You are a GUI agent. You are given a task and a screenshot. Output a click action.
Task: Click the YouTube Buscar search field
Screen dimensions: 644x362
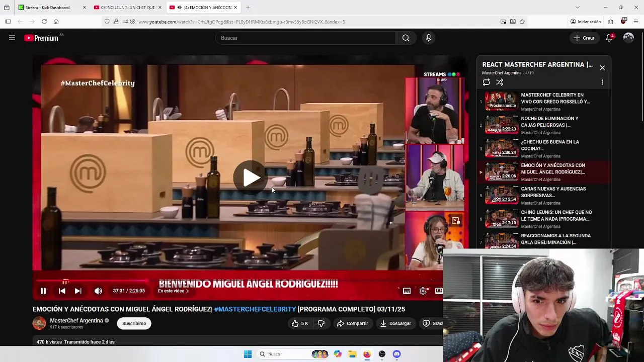[305, 38]
